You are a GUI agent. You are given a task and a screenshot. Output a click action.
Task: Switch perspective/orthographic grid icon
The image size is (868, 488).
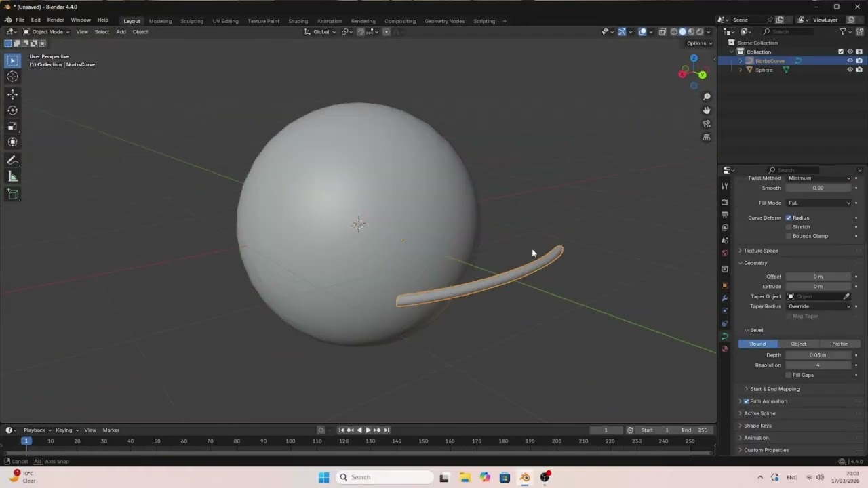pyautogui.click(x=707, y=138)
